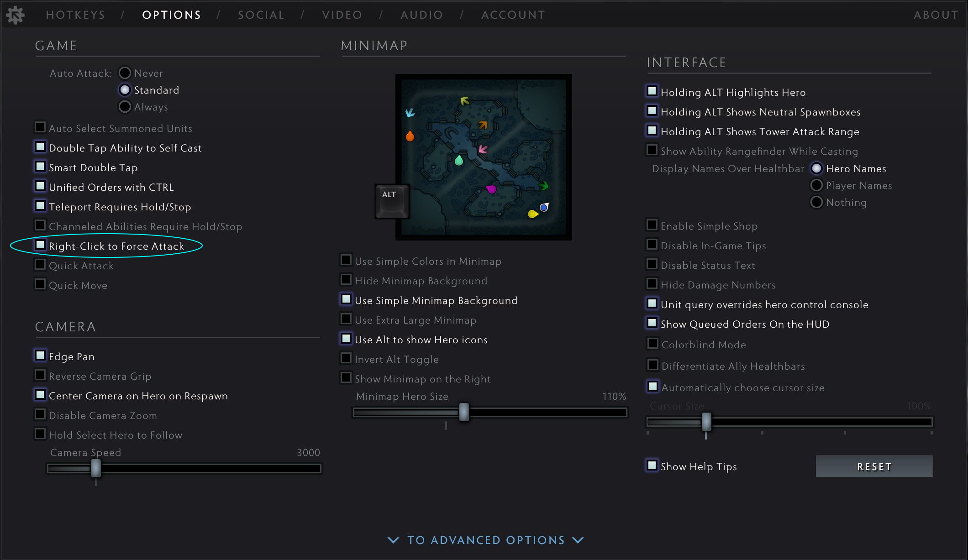
Task: Choose Player Names over healthbar
Action: tap(816, 185)
